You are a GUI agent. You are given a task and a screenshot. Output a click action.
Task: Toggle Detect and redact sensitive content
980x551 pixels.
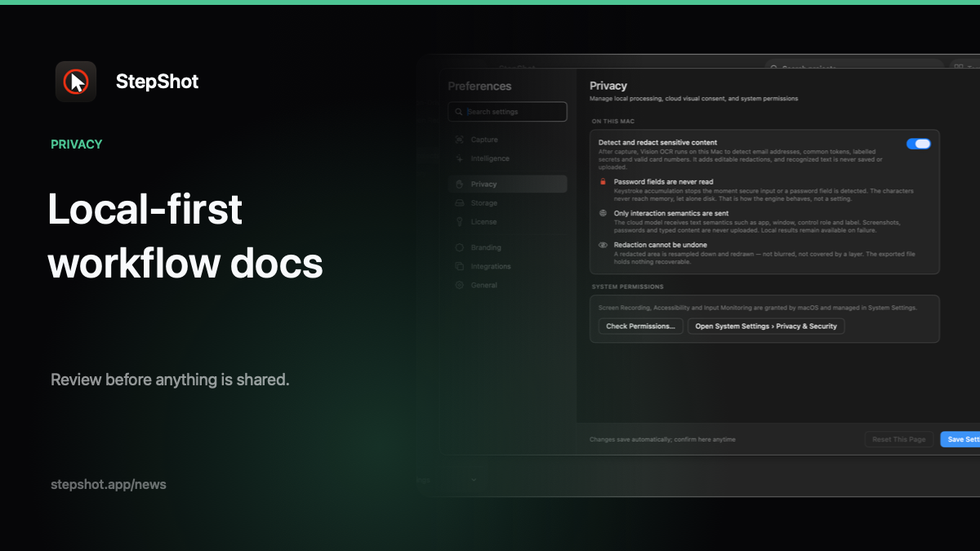tap(918, 144)
